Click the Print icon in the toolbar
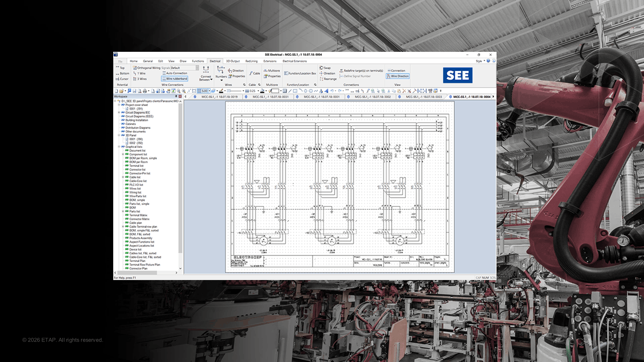Viewport: 644px width, 362px height. pos(144,91)
